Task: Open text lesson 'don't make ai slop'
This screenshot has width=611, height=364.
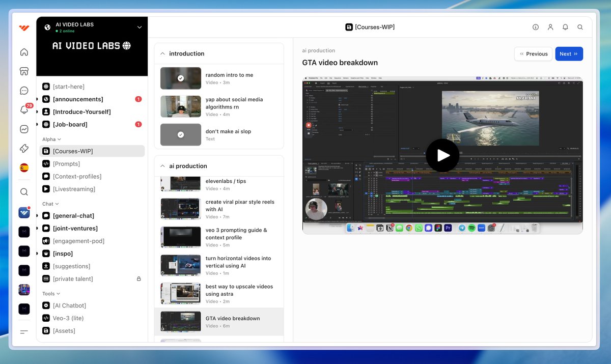Action: pos(219,135)
